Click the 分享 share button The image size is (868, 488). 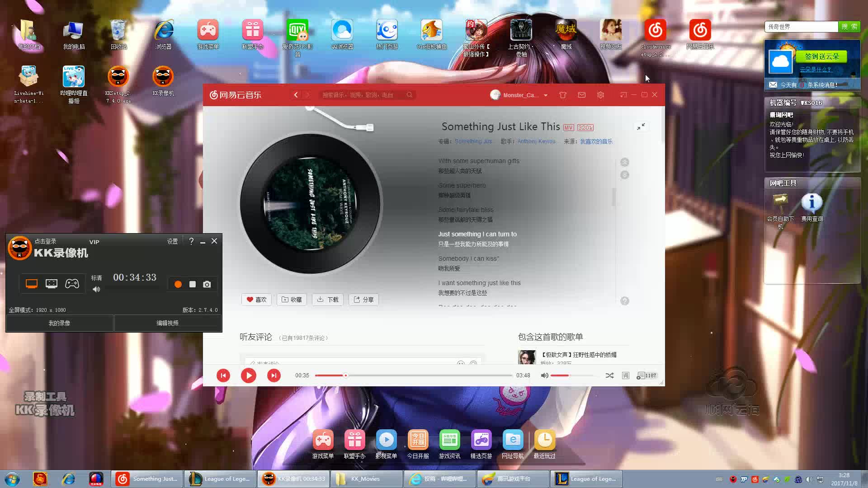pyautogui.click(x=363, y=300)
